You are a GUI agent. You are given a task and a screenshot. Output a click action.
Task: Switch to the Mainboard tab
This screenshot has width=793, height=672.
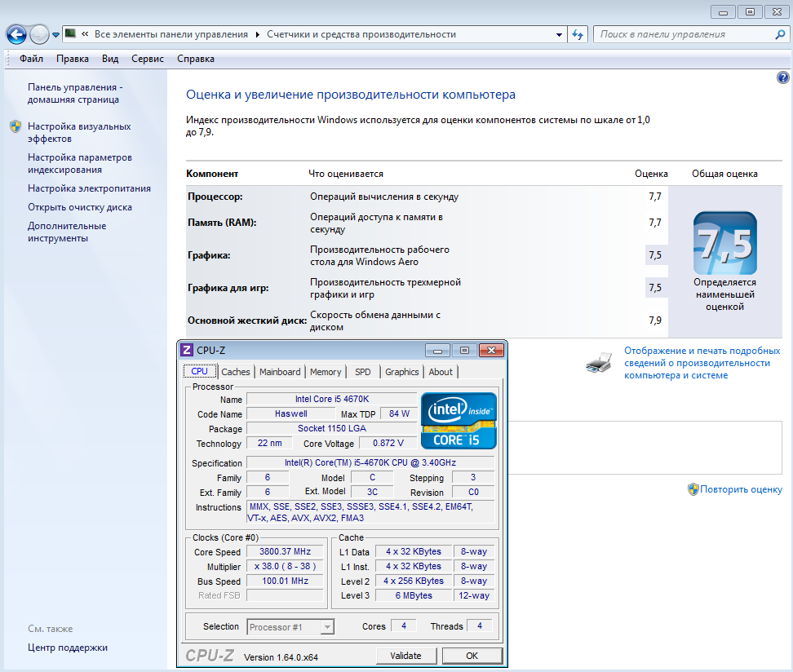click(280, 372)
